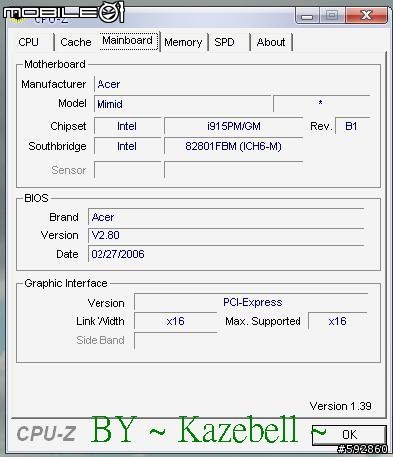Click the Link Width x16 value
This screenshot has width=393, height=457.
[x=175, y=321]
